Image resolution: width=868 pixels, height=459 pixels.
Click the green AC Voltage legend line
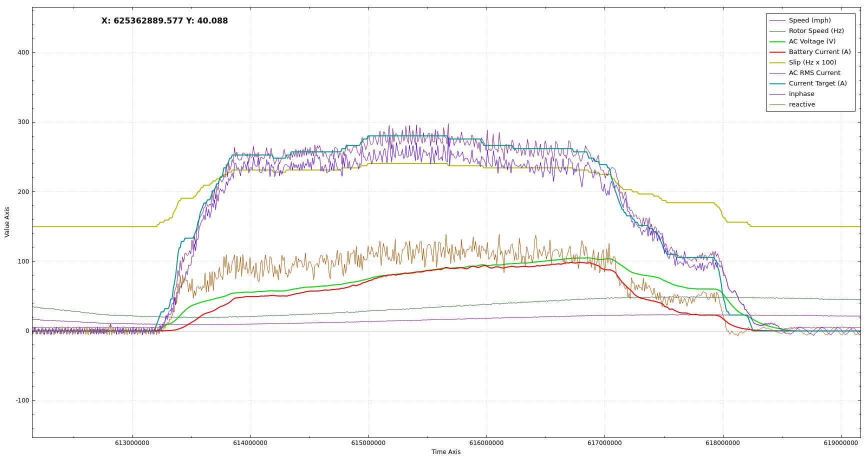click(777, 41)
